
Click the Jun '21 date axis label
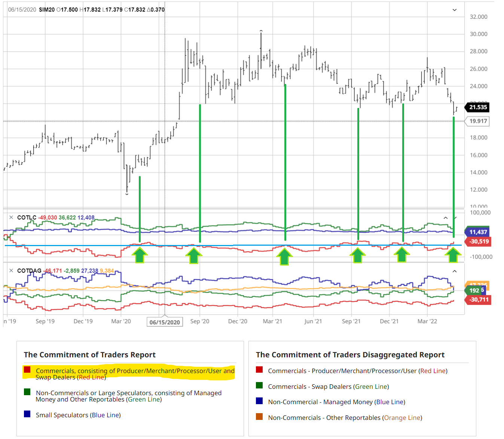coord(313,321)
